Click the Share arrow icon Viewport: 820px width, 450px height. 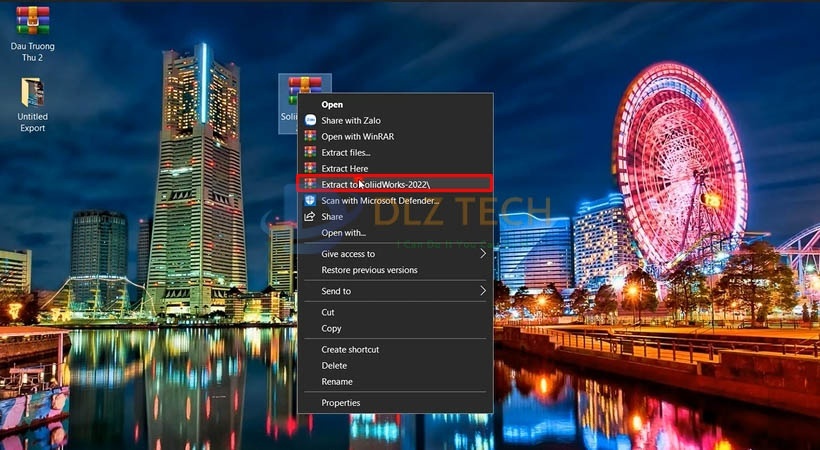tap(310, 216)
